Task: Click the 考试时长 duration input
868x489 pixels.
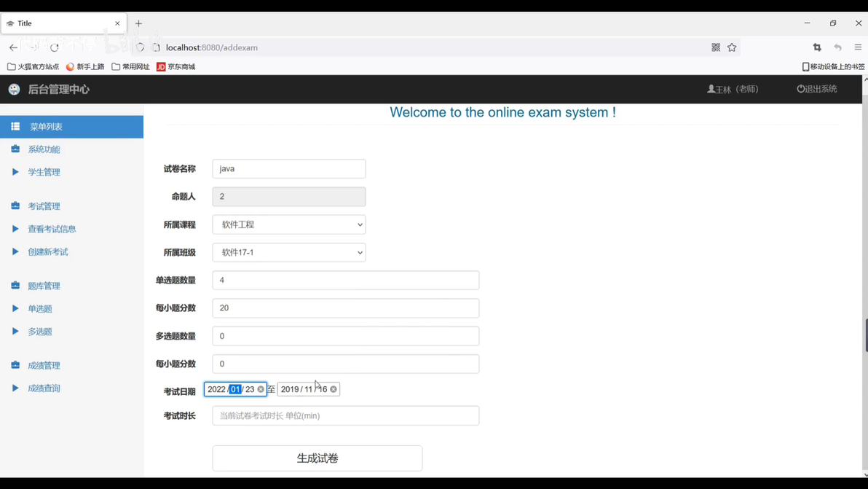Action: click(x=345, y=416)
